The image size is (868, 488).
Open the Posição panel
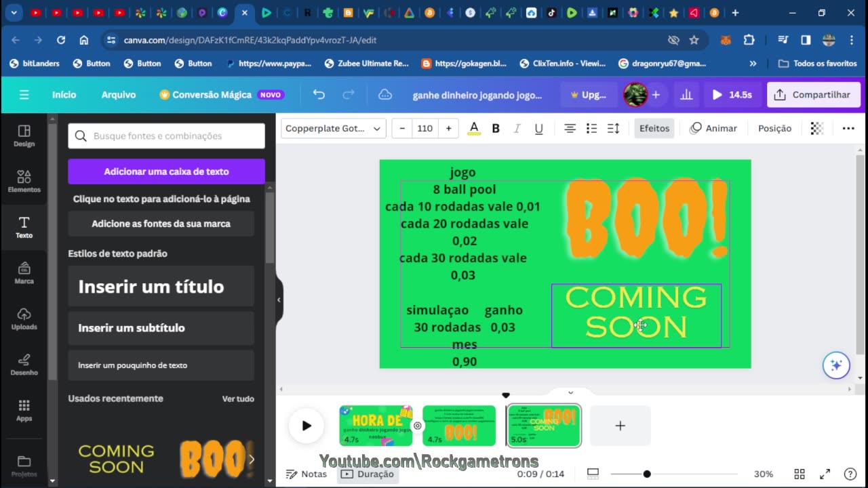click(774, 128)
